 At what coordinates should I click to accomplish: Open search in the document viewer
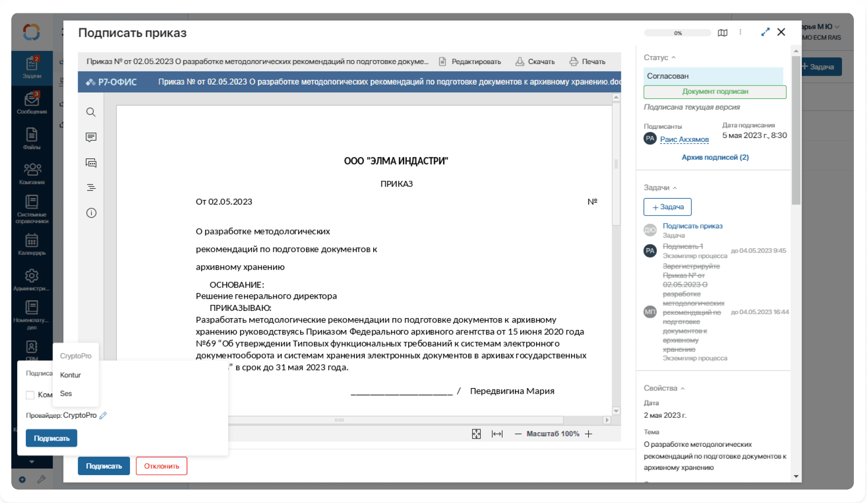[x=91, y=112]
